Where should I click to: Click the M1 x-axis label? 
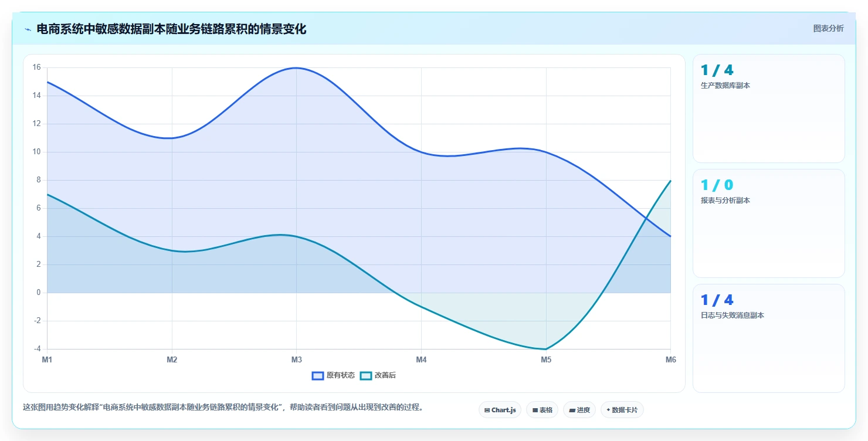[47, 359]
